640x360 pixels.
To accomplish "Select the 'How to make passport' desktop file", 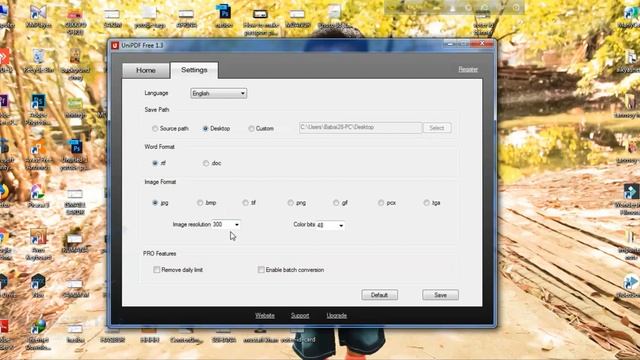I will 260,21.
